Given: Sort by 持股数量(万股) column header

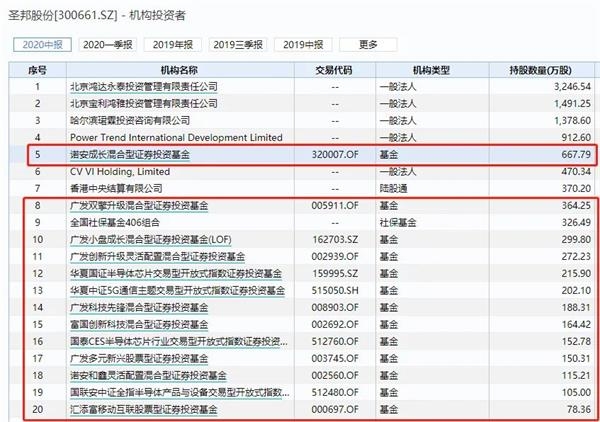Looking at the screenshot, I should (x=541, y=70).
